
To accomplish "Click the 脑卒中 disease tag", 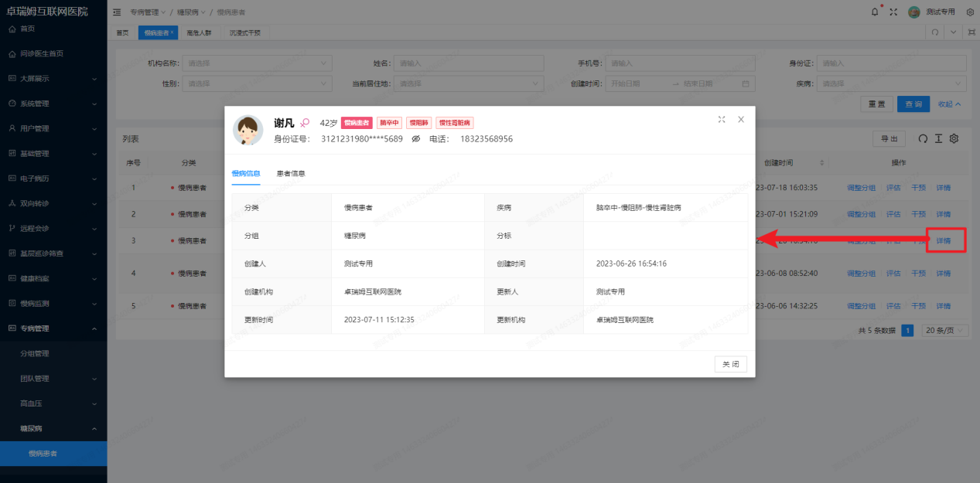I will tap(390, 123).
